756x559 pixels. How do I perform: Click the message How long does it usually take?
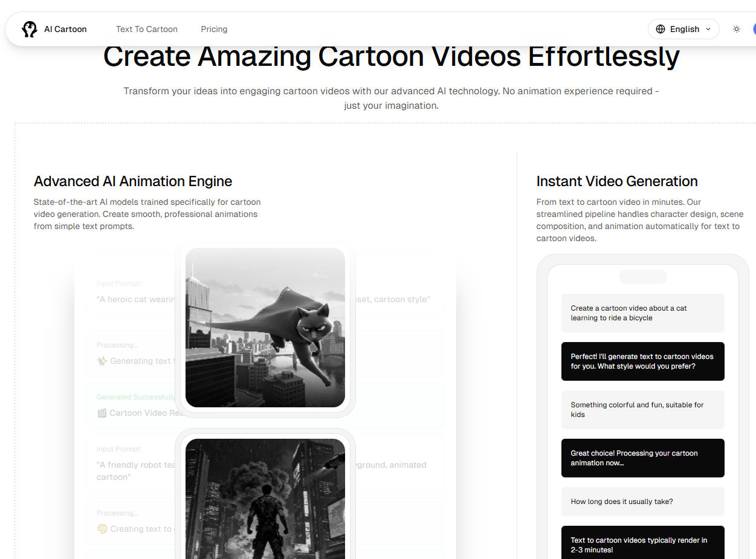642,501
